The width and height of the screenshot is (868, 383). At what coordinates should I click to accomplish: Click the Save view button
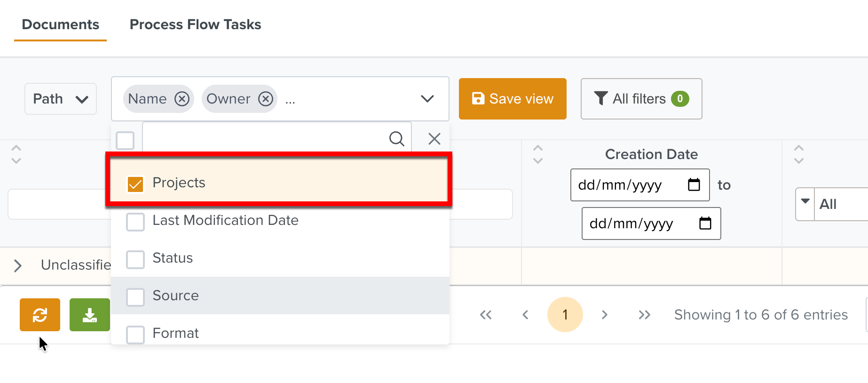513,99
